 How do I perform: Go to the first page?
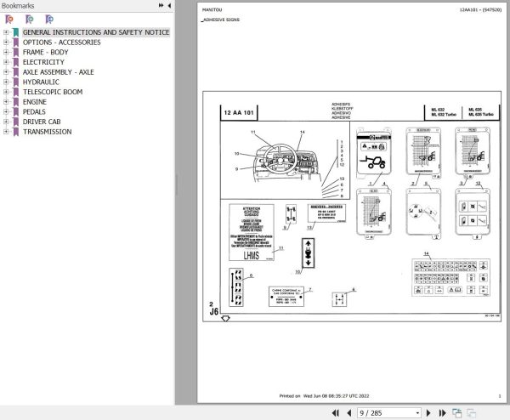click(x=336, y=413)
